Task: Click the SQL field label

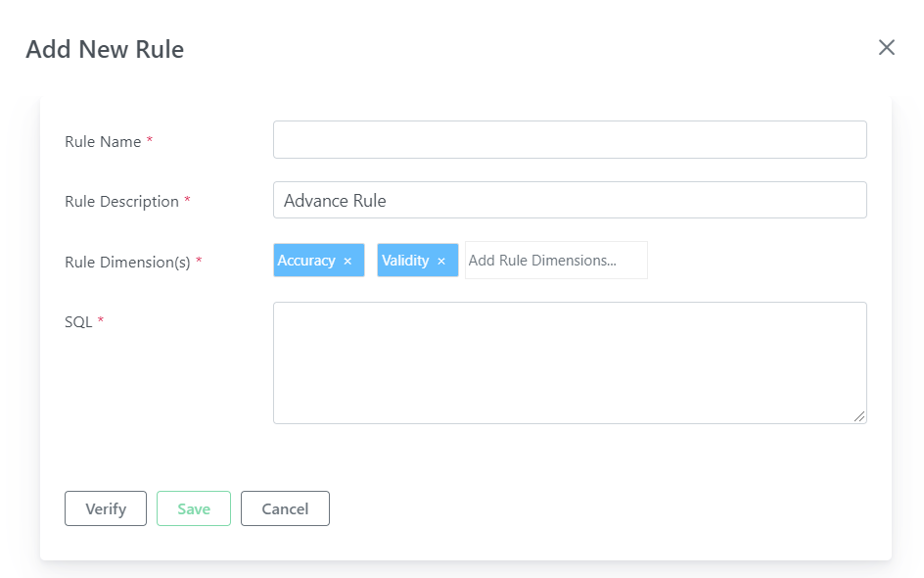Action: tap(78, 322)
